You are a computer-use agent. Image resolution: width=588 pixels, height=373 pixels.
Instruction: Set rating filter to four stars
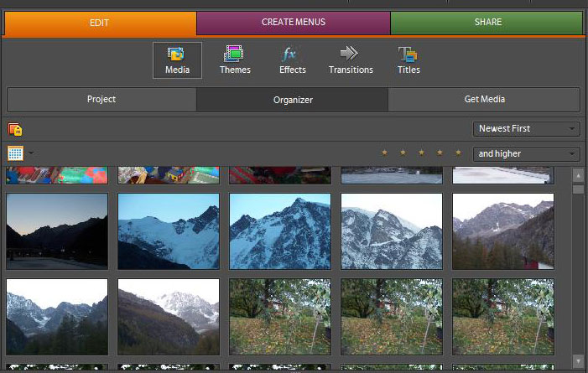click(x=440, y=153)
